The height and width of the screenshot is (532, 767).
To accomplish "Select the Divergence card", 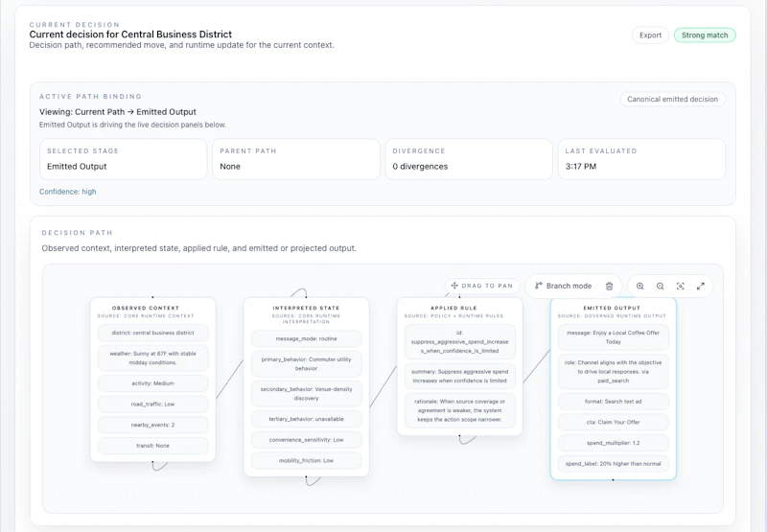I will pos(469,159).
